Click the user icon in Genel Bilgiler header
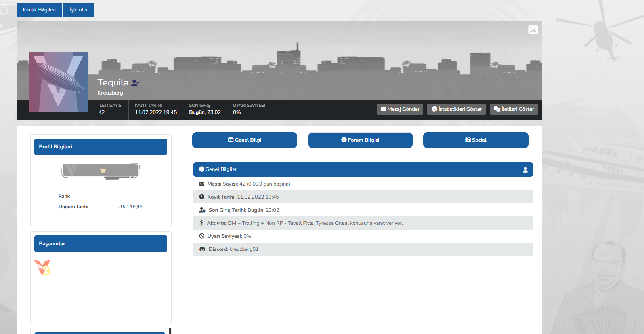This screenshot has width=644, height=334. click(x=525, y=169)
